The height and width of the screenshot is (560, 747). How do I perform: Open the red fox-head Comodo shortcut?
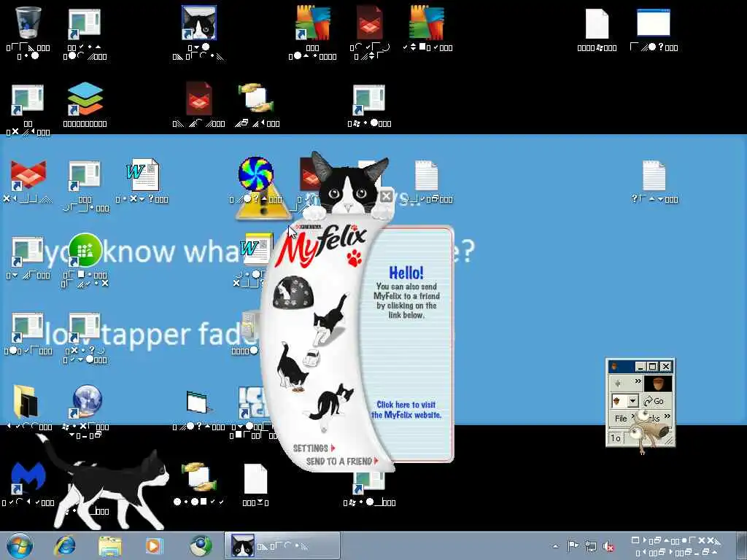(28, 174)
